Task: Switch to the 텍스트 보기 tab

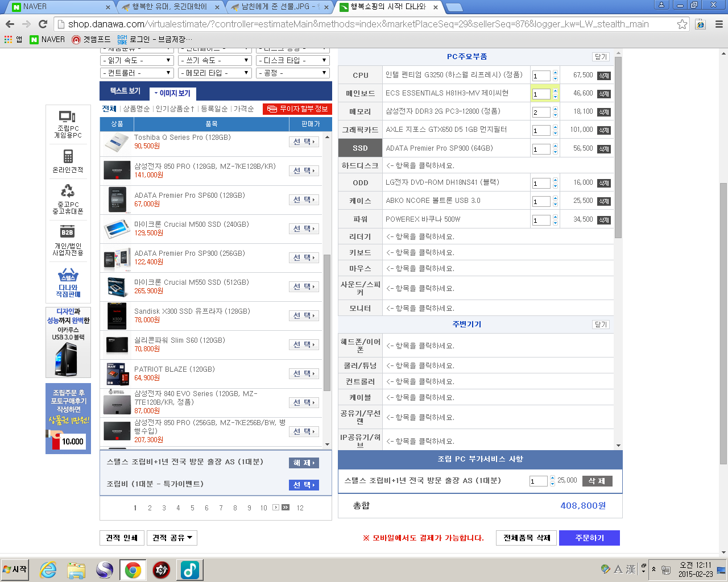Action: click(125, 91)
